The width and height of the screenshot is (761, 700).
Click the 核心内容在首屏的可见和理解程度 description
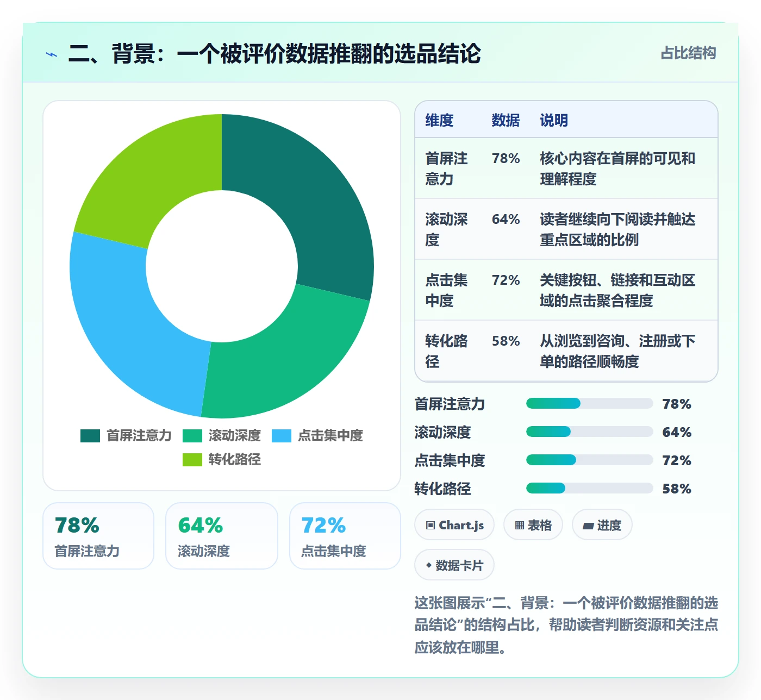[x=617, y=168]
